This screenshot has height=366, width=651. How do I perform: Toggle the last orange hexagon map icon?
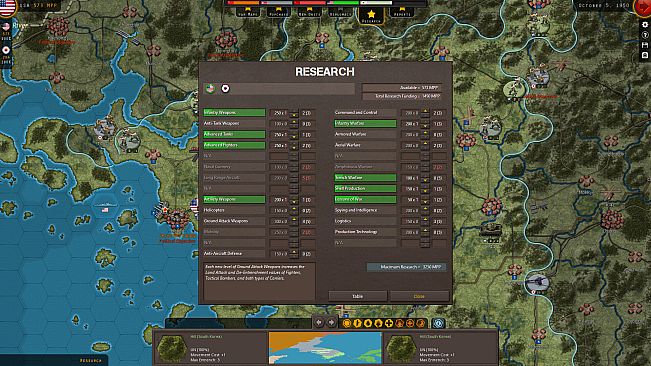[x=420, y=323]
